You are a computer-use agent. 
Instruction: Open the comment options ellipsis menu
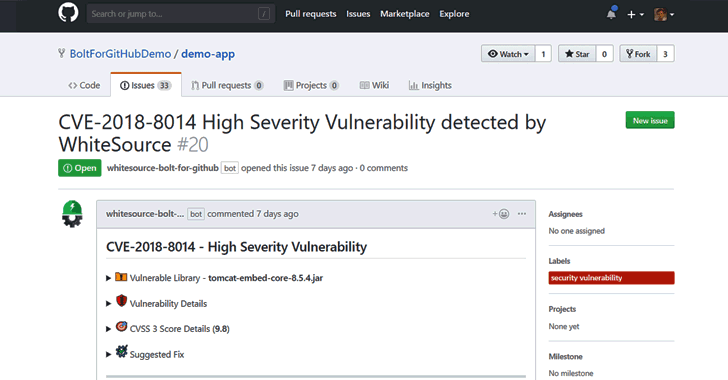pyautogui.click(x=522, y=214)
